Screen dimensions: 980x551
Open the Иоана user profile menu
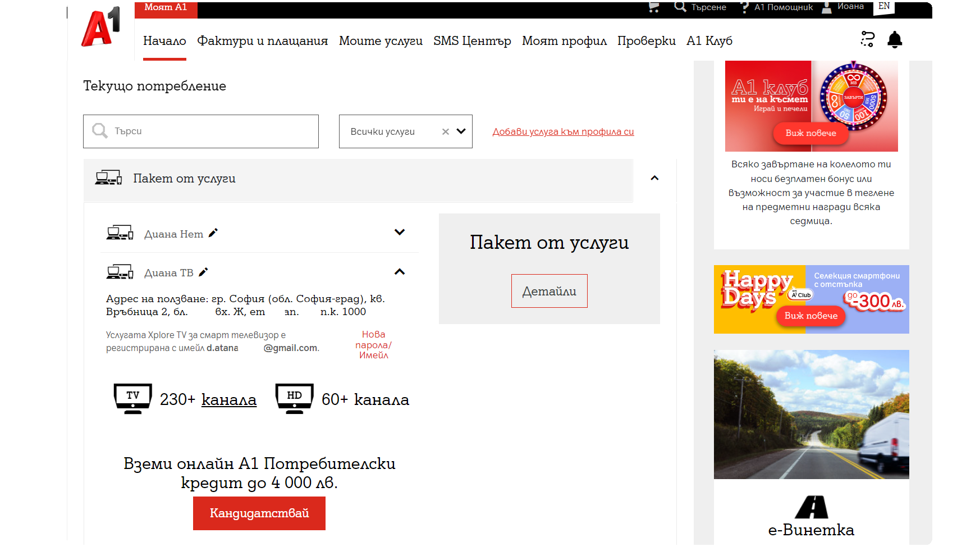pyautogui.click(x=843, y=7)
